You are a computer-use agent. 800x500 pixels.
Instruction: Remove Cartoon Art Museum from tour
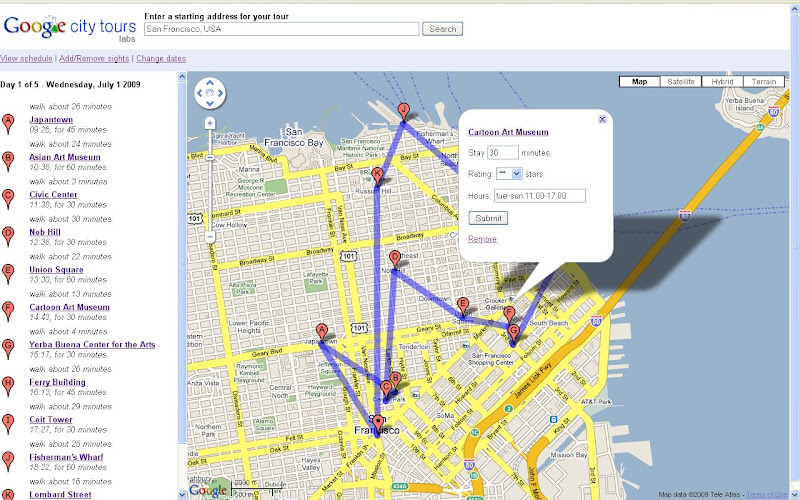[482, 239]
